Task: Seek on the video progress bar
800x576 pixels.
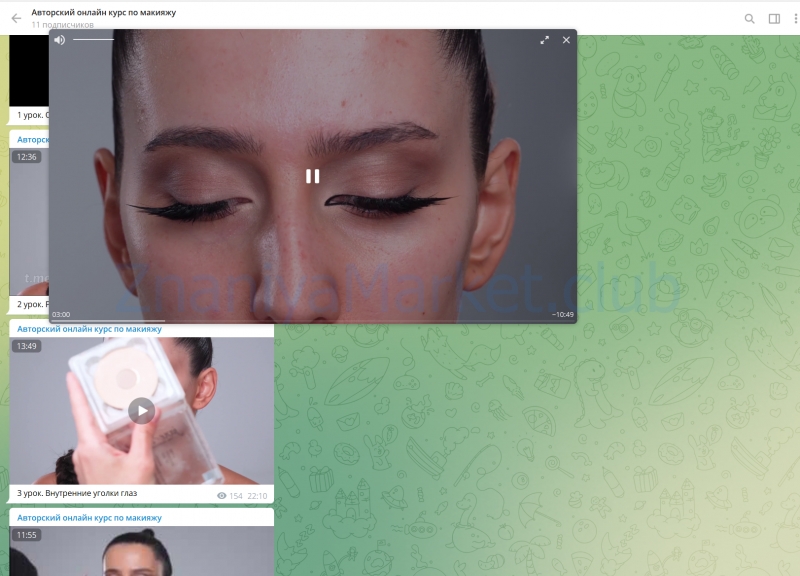Action: (300, 321)
